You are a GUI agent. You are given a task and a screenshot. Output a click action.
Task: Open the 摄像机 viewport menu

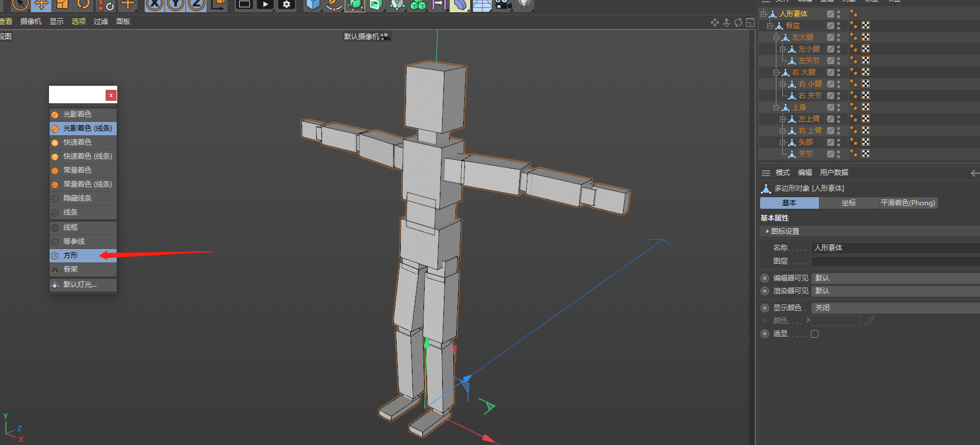tap(31, 22)
